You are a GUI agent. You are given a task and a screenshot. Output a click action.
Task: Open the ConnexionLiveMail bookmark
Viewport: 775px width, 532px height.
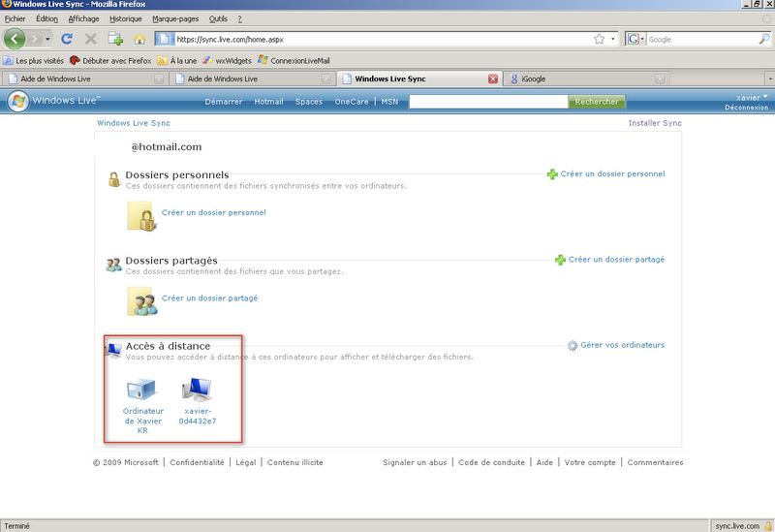click(x=294, y=61)
